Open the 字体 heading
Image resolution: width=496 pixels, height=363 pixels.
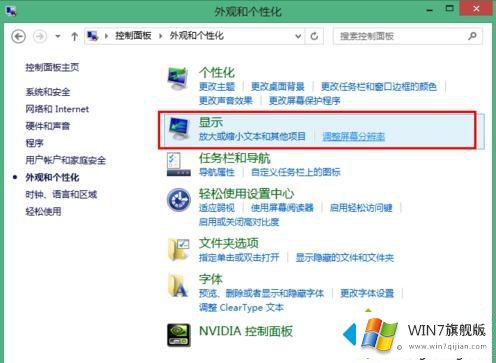(x=211, y=279)
